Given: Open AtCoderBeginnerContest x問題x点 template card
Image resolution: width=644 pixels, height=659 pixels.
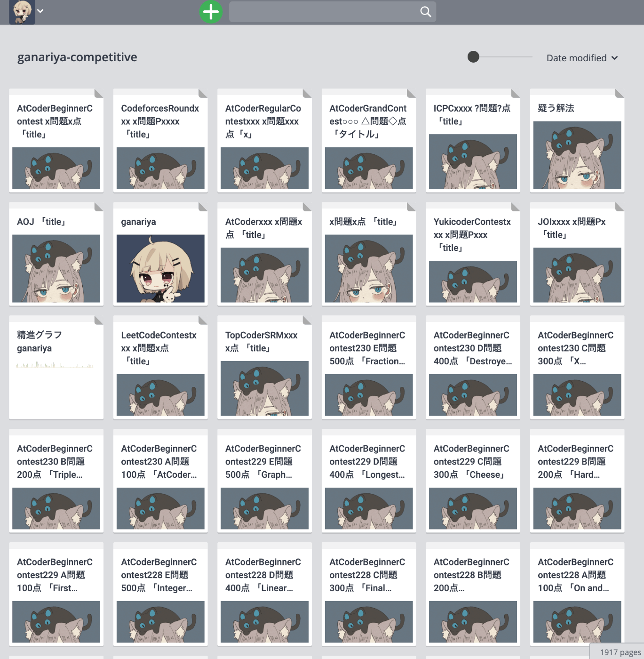Looking at the screenshot, I should (x=56, y=141).
